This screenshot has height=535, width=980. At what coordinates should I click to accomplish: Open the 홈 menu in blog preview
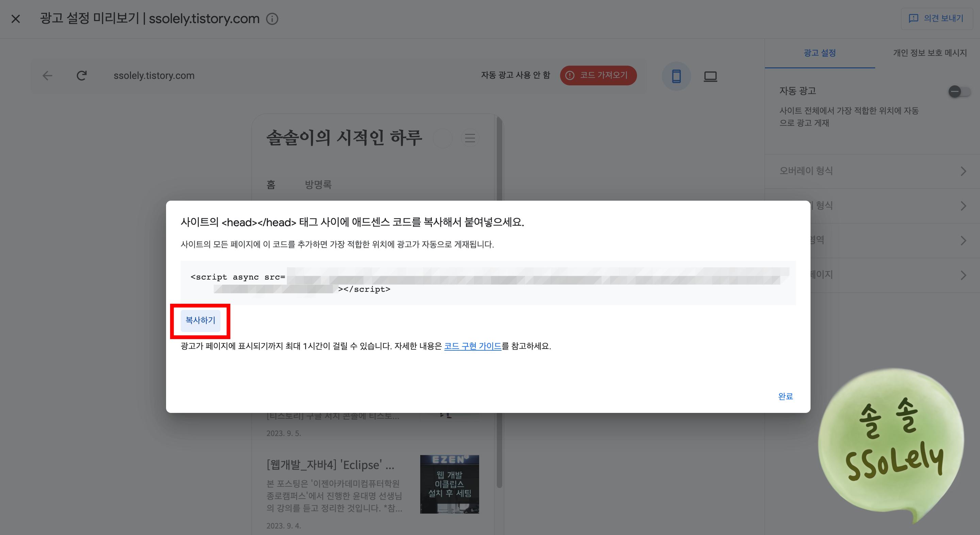pyautogui.click(x=271, y=185)
